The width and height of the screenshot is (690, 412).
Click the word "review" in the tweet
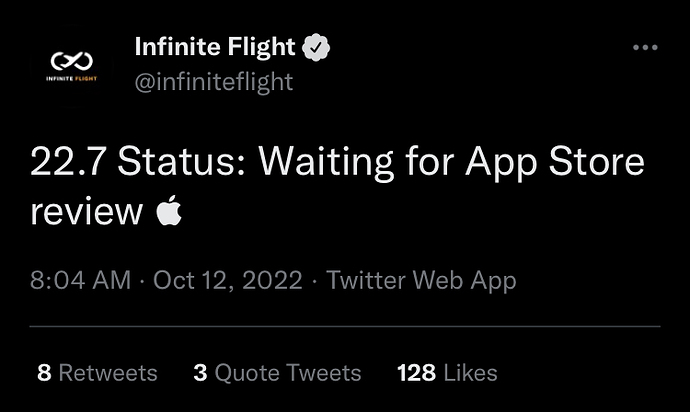(87, 212)
